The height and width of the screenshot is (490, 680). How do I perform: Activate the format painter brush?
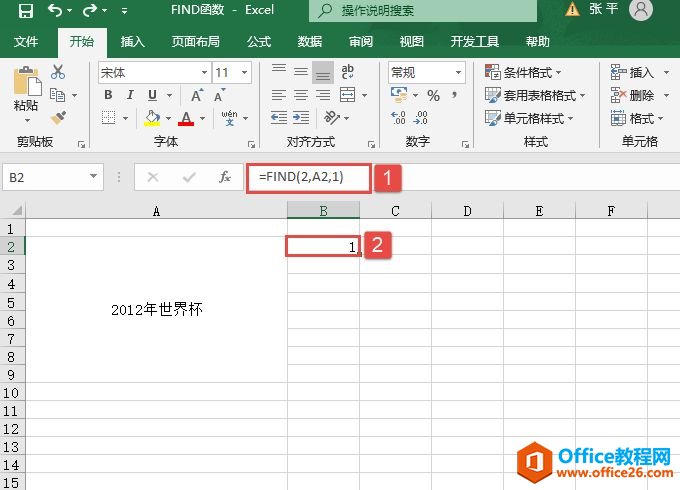click(x=58, y=118)
